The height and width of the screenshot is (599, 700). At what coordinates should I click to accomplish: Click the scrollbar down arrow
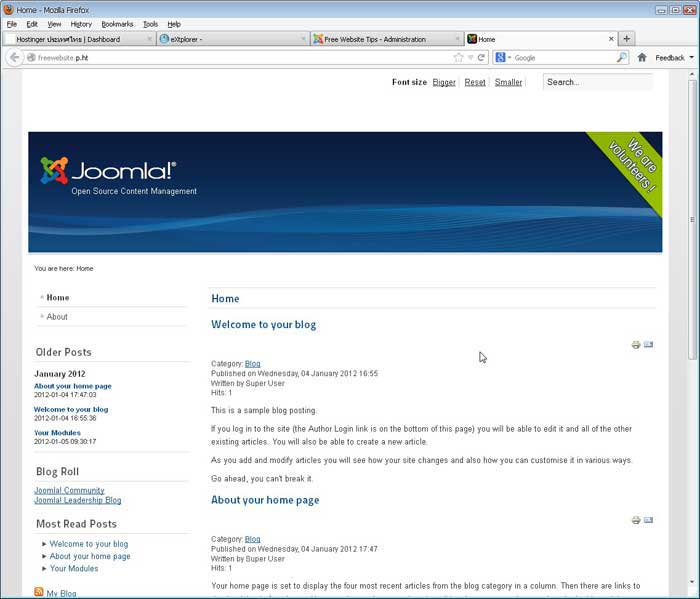[x=692, y=582]
